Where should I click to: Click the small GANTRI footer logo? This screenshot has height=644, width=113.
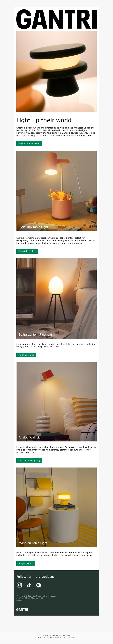pos(22,609)
